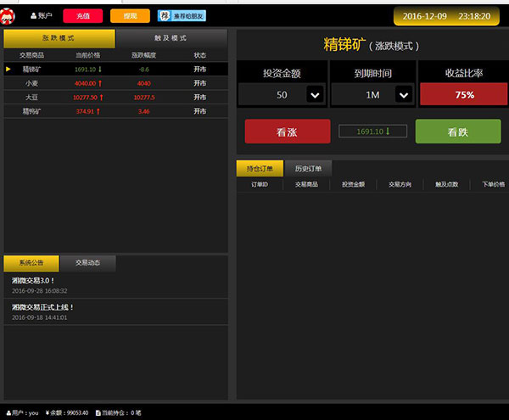Switch to the 涨跌模式 tab
Screen dimensions: 509x420
[x=59, y=38]
